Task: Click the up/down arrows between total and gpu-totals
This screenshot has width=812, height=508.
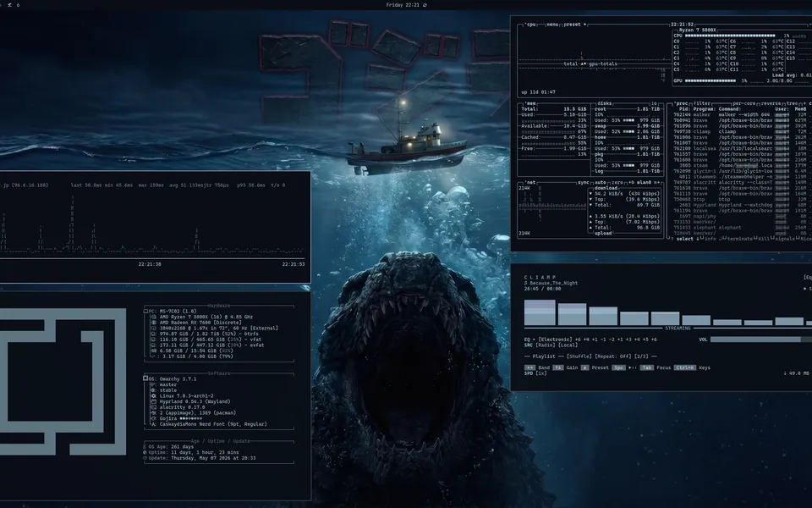Action: tap(583, 63)
